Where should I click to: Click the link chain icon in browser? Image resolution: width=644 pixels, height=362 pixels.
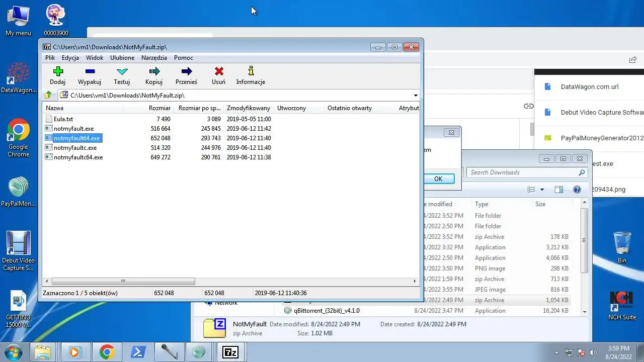(x=528, y=106)
